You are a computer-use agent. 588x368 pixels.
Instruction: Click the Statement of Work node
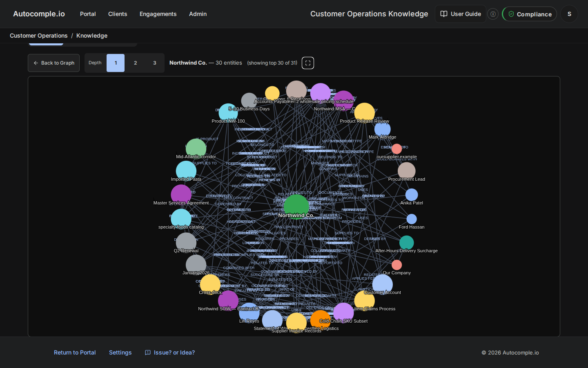coord(272,320)
